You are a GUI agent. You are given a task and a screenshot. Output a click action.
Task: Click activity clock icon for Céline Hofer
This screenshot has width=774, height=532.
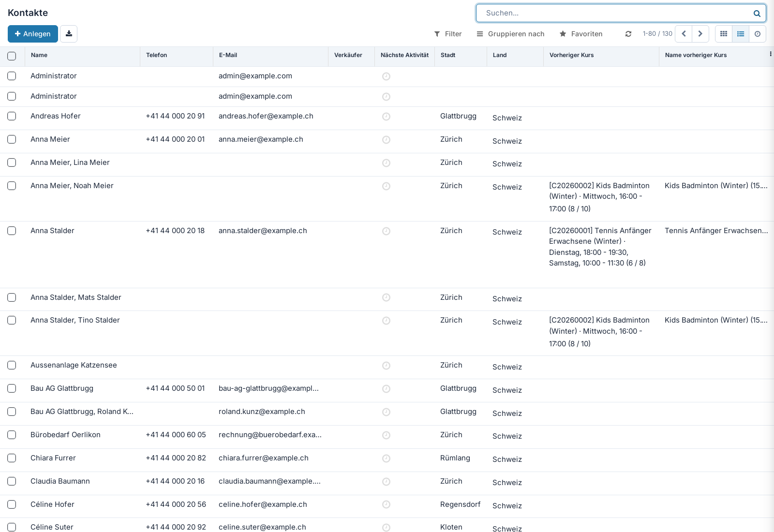[x=386, y=505]
